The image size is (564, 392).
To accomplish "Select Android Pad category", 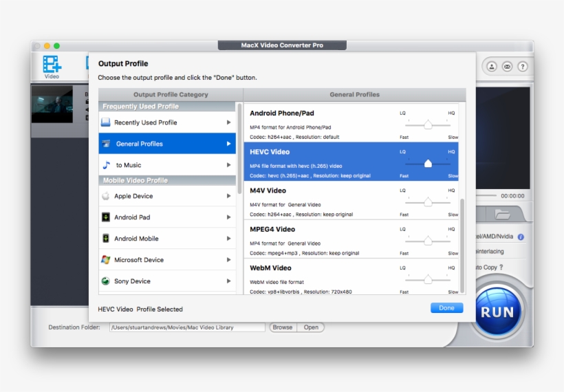I will (167, 217).
